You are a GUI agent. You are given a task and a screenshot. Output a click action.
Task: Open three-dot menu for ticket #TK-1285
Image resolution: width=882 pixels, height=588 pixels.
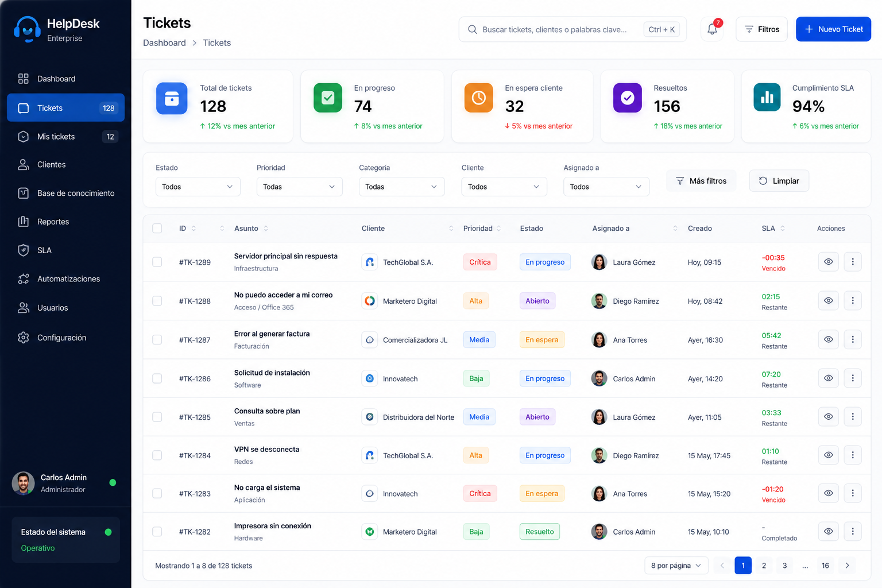tap(853, 416)
